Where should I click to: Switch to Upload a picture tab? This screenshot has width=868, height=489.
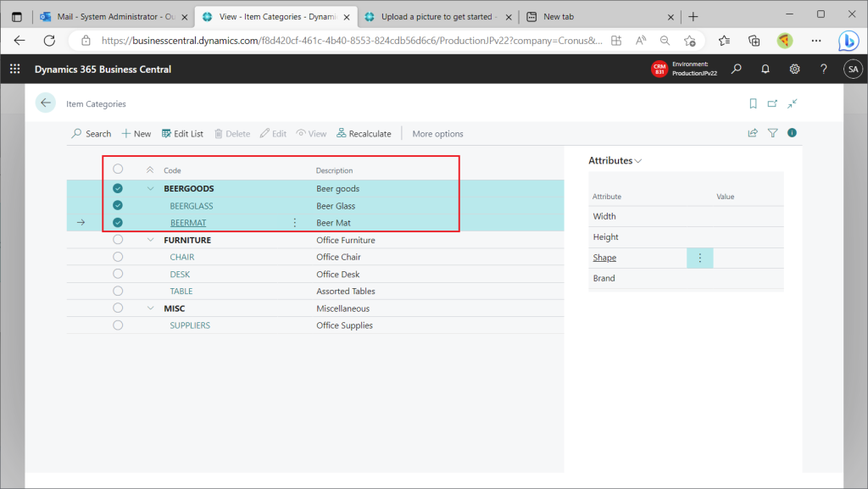pos(438,17)
